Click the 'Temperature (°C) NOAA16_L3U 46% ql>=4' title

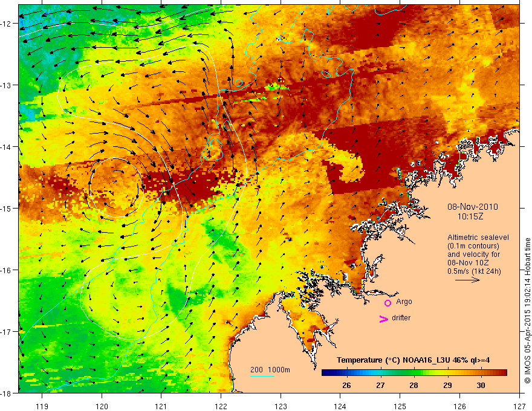(413, 360)
